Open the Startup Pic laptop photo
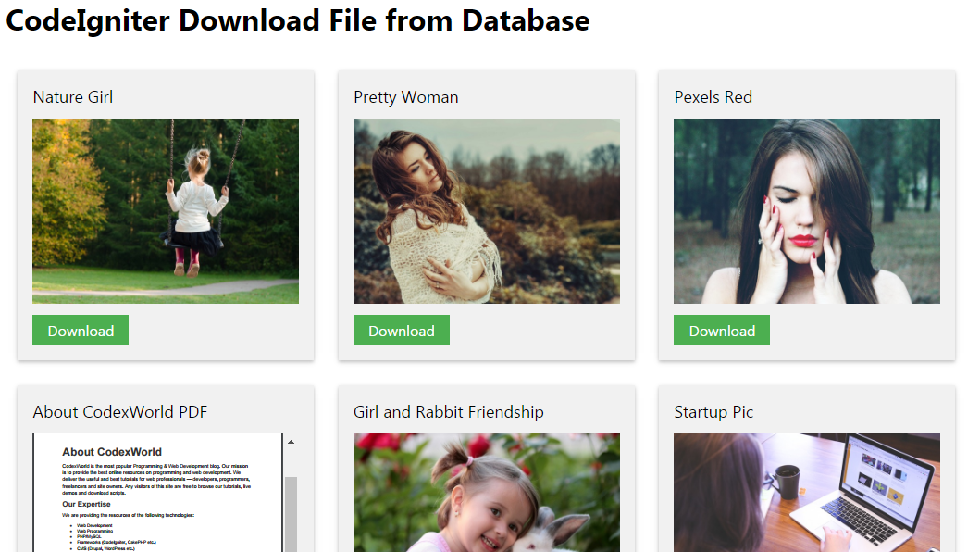Image resolution: width=980 pixels, height=552 pixels. coord(807,493)
